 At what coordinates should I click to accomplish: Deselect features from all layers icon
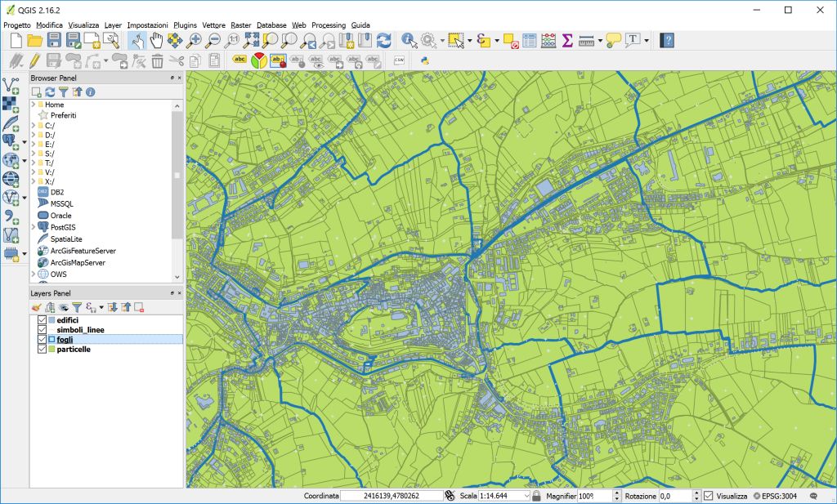(511, 41)
